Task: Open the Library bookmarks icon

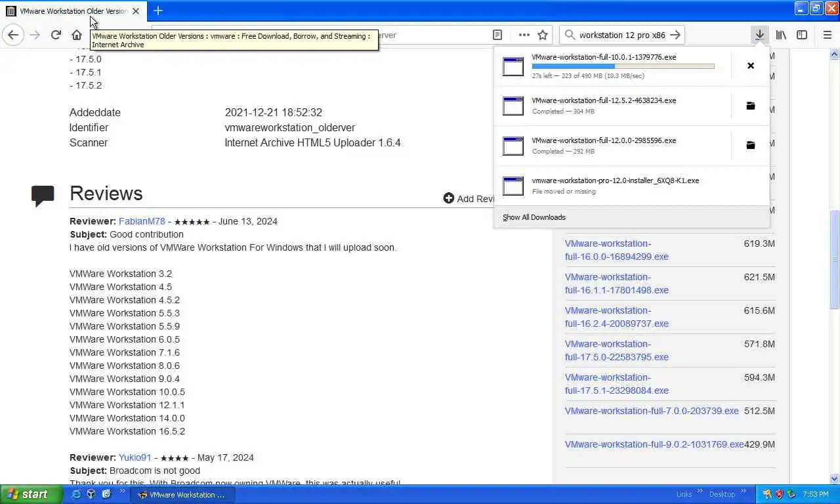Action: [x=781, y=35]
